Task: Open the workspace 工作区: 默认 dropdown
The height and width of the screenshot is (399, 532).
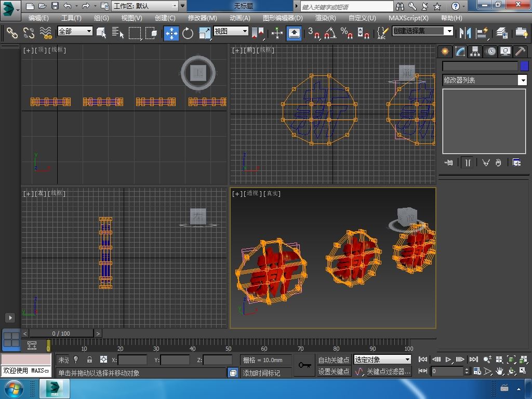Action: (145, 6)
